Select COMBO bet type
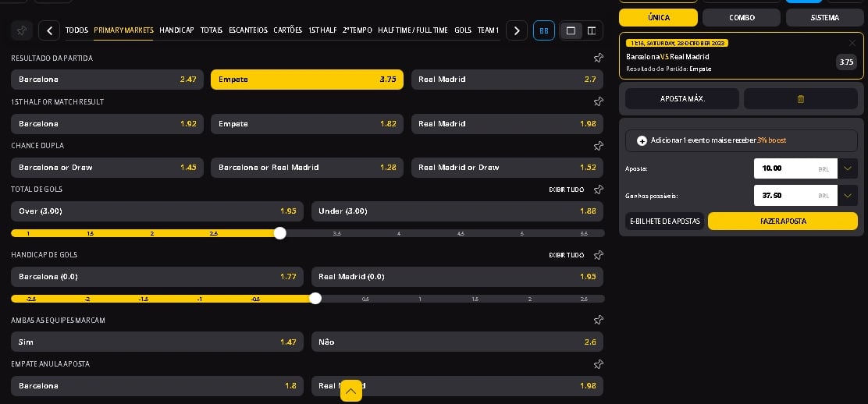The image size is (868, 404). point(742,18)
